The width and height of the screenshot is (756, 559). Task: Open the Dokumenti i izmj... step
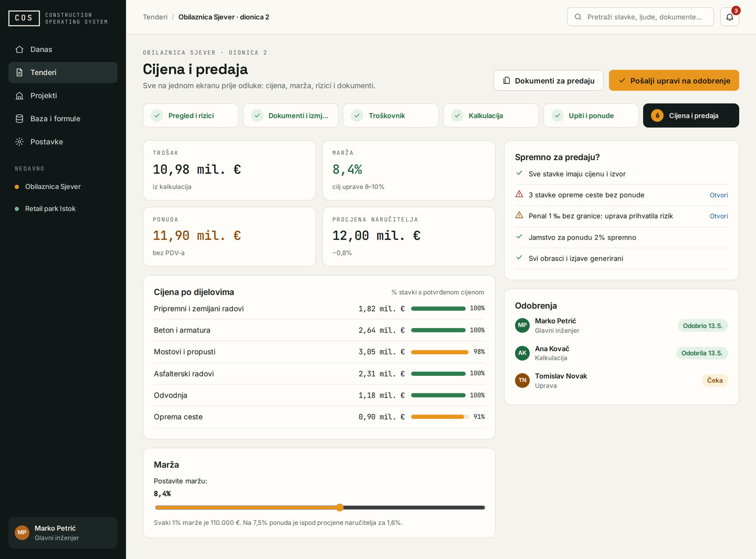(291, 116)
